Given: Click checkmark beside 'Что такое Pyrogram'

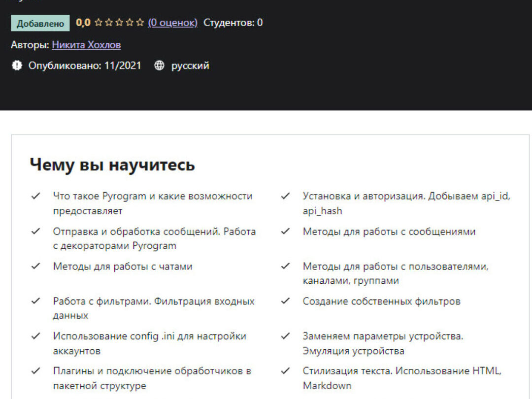Looking at the screenshot, I should (x=35, y=196).
